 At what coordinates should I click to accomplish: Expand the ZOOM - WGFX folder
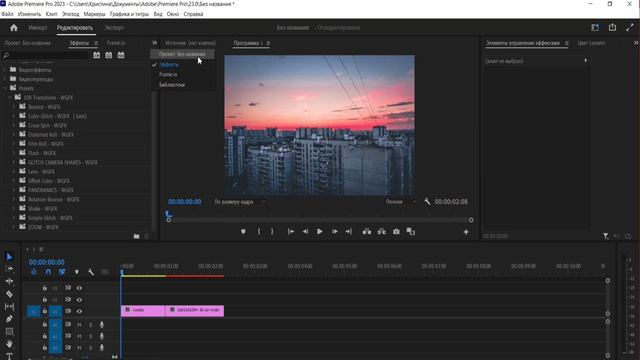coord(14,227)
